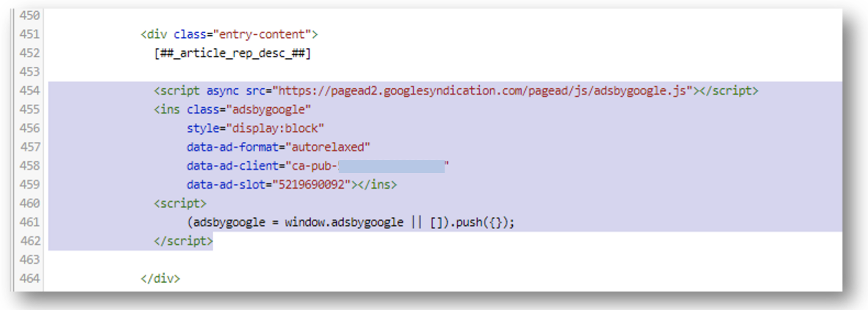
Task: Click the opening <script> tag on line 460
Action: [x=180, y=203]
